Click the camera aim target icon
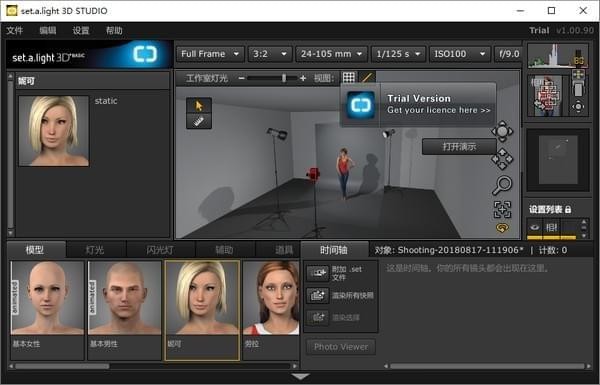Screen dimensions: 600x385 [578, 107]
